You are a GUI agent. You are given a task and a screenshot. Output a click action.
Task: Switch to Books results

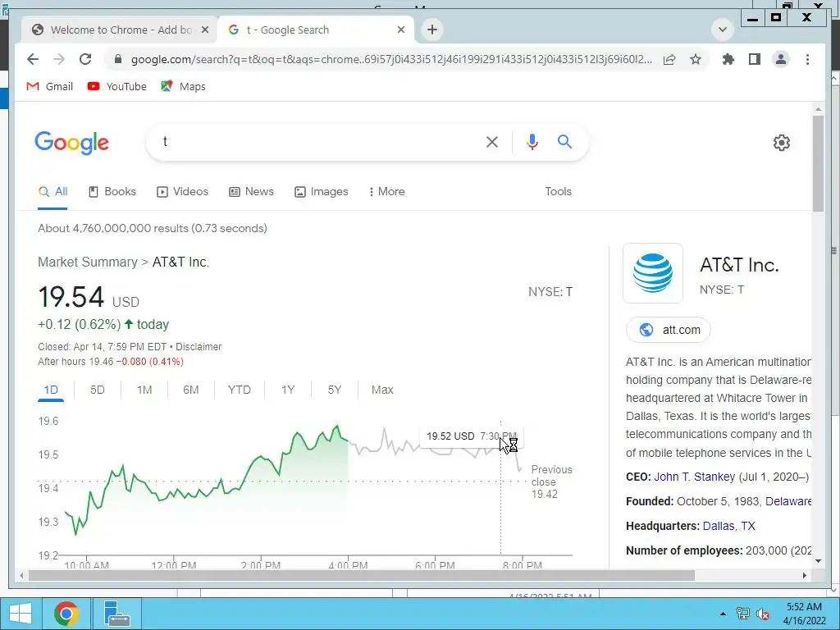click(112, 192)
